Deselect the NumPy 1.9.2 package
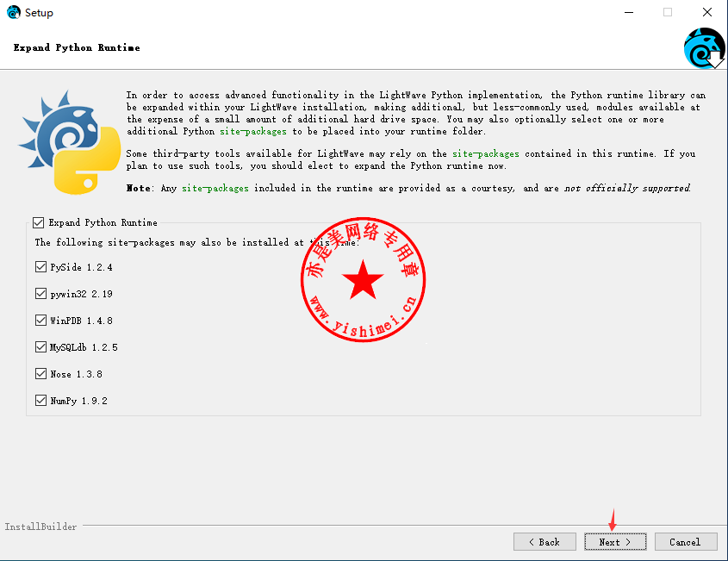 click(40, 401)
